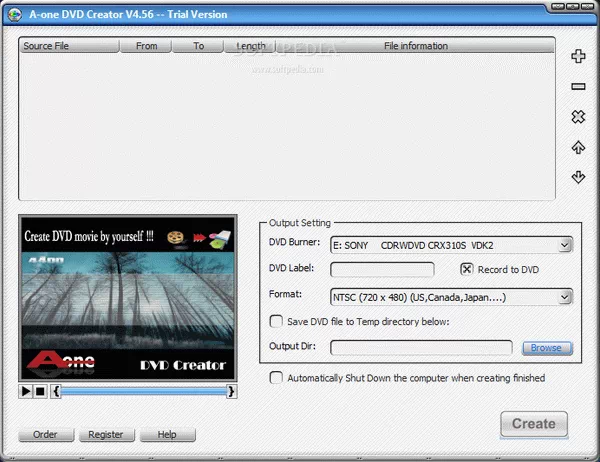Image resolution: width=600 pixels, height=462 pixels.
Task: Click the Register button
Action: [x=107, y=435]
